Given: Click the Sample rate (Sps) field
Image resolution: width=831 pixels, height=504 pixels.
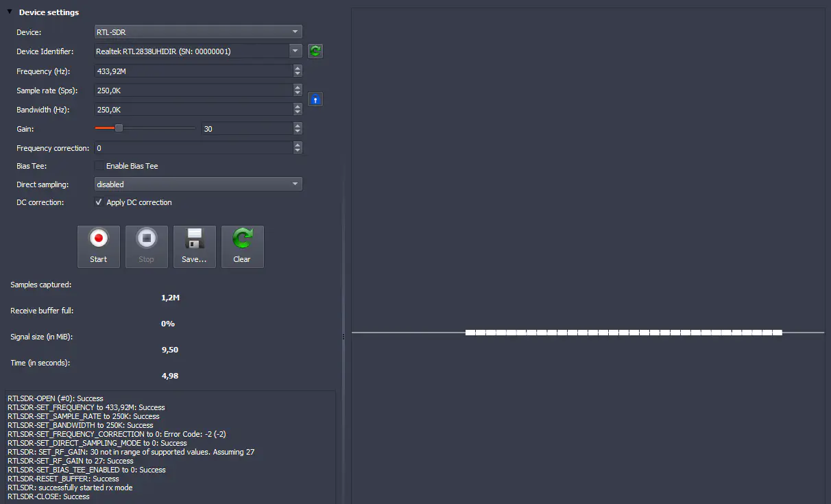Looking at the screenshot, I should pos(192,90).
